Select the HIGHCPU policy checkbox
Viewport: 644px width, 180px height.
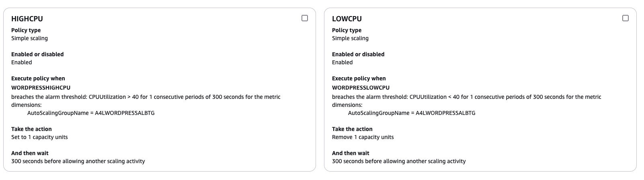click(x=305, y=18)
